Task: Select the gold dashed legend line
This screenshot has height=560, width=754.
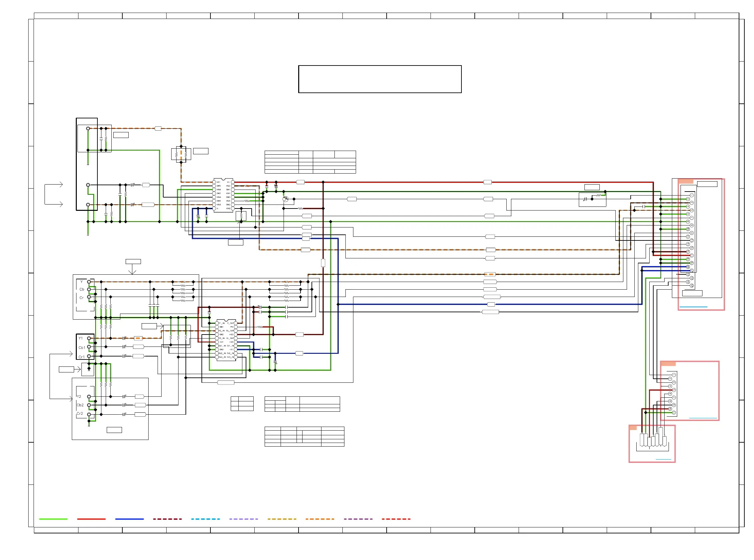Action: [282, 519]
